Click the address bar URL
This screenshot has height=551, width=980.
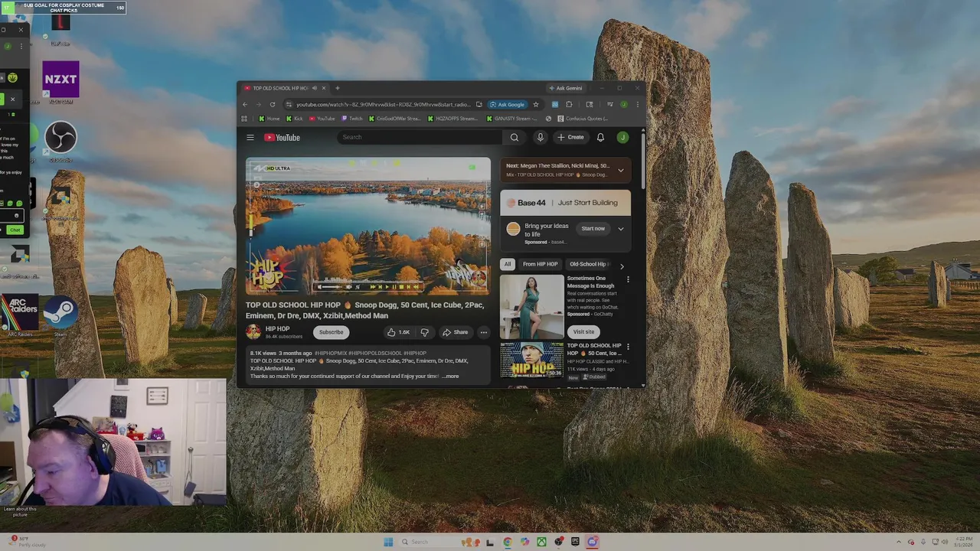[383, 104]
